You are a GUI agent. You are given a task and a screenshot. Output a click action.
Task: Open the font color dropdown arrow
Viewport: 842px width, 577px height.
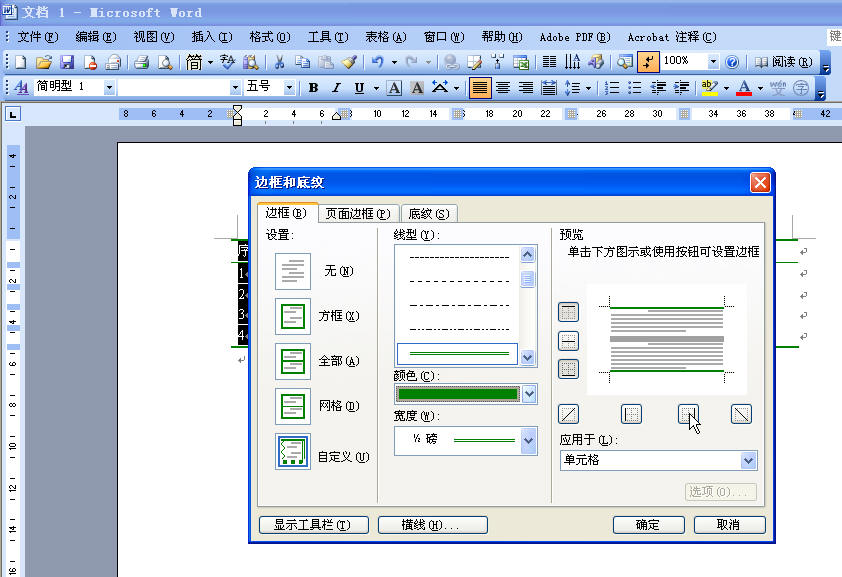pos(760,87)
